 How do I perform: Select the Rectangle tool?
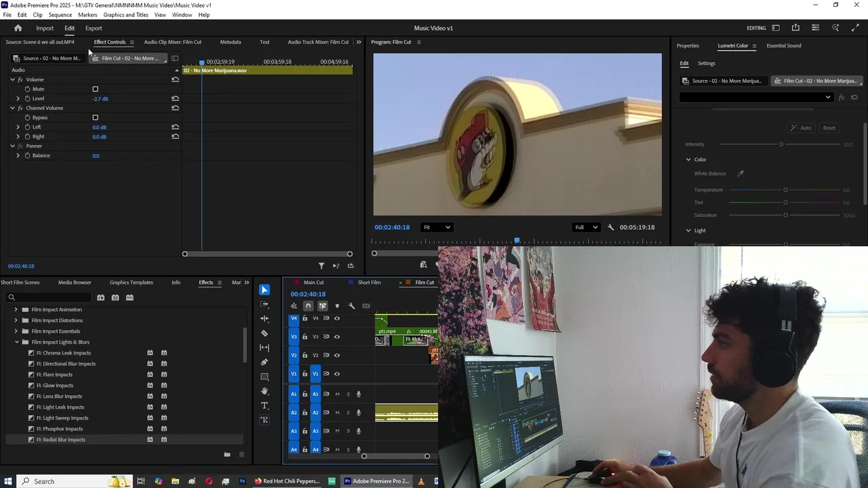(x=264, y=377)
